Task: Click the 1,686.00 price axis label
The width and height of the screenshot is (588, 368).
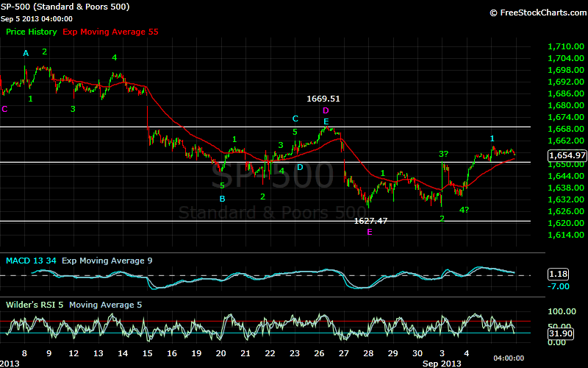Action: (566, 93)
